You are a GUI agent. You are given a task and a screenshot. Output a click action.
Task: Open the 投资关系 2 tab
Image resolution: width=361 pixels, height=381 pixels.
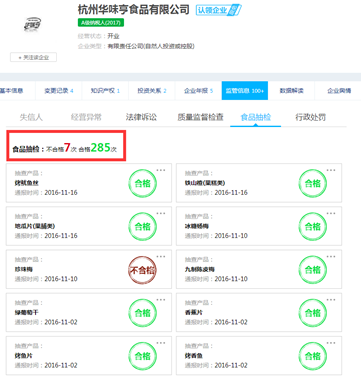[152, 91]
